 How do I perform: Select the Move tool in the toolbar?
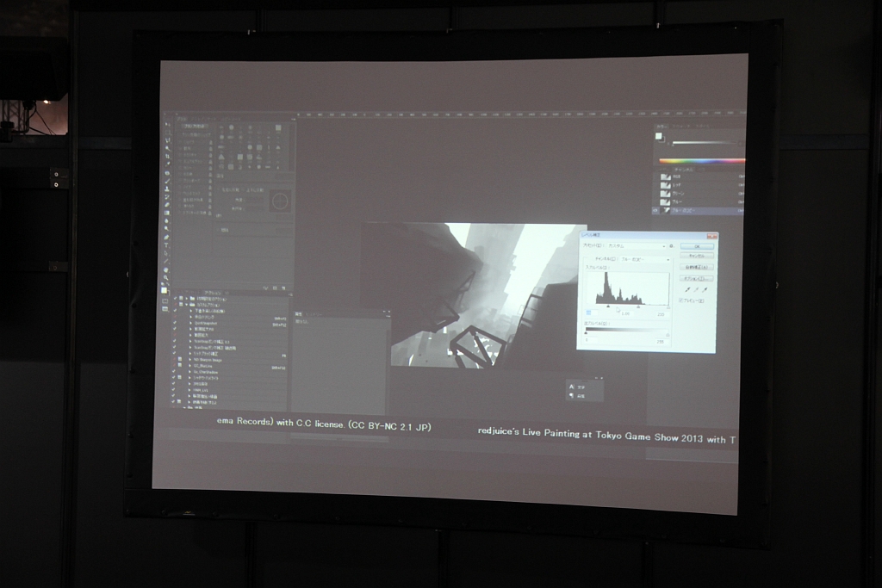(166, 125)
